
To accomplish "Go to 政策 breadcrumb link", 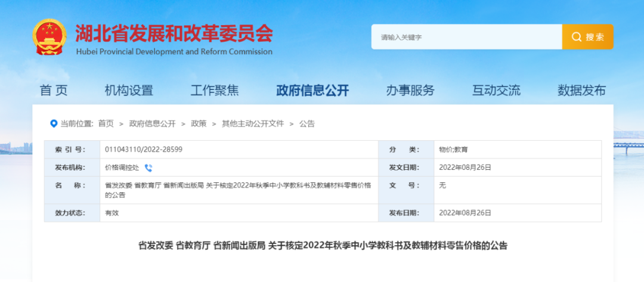I will 199,123.
